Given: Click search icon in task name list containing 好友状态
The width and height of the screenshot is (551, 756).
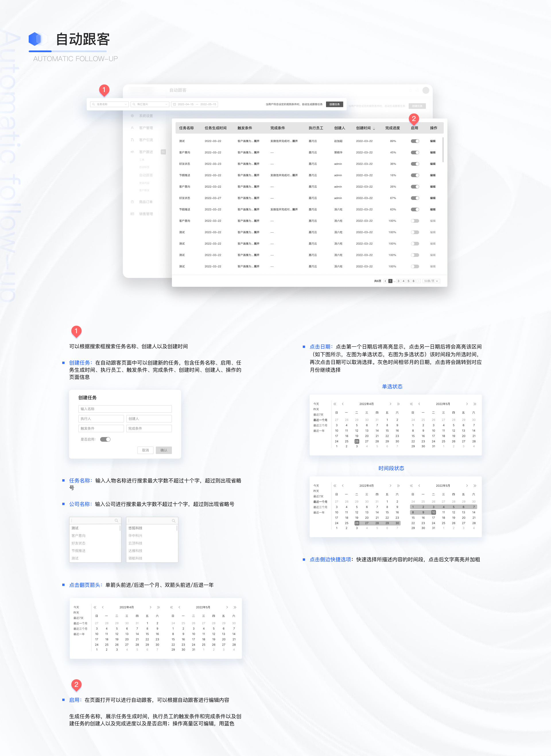Looking at the screenshot, I should click(x=117, y=520).
